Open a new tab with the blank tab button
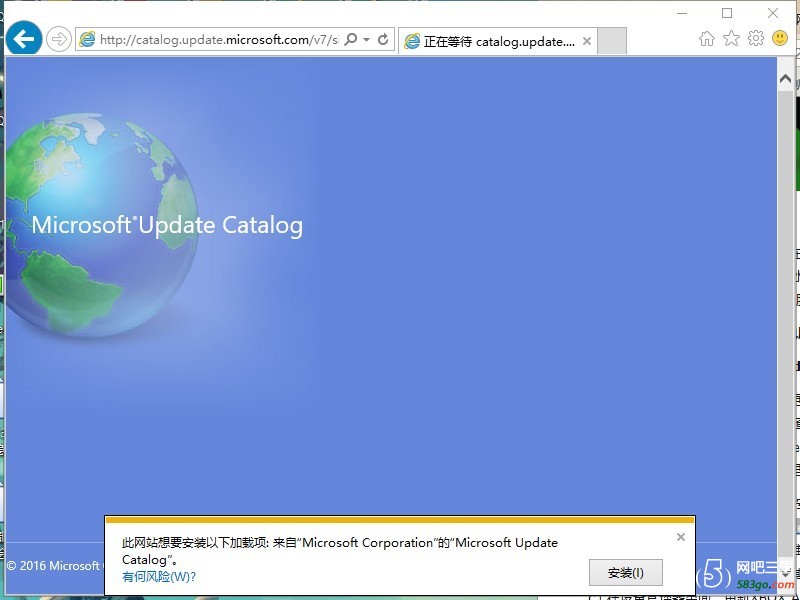Screen dimensions: 800x600 [612, 41]
